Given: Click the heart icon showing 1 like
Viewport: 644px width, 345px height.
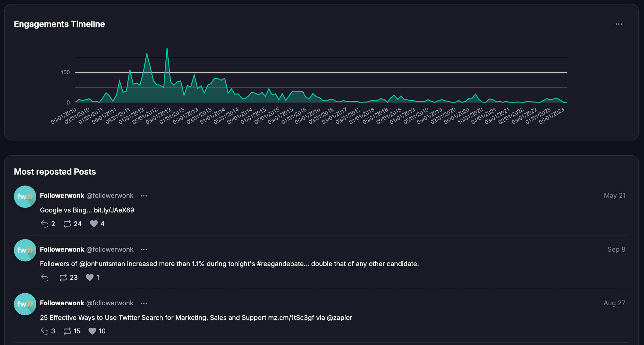Looking at the screenshot, I should tap(90, 278).
